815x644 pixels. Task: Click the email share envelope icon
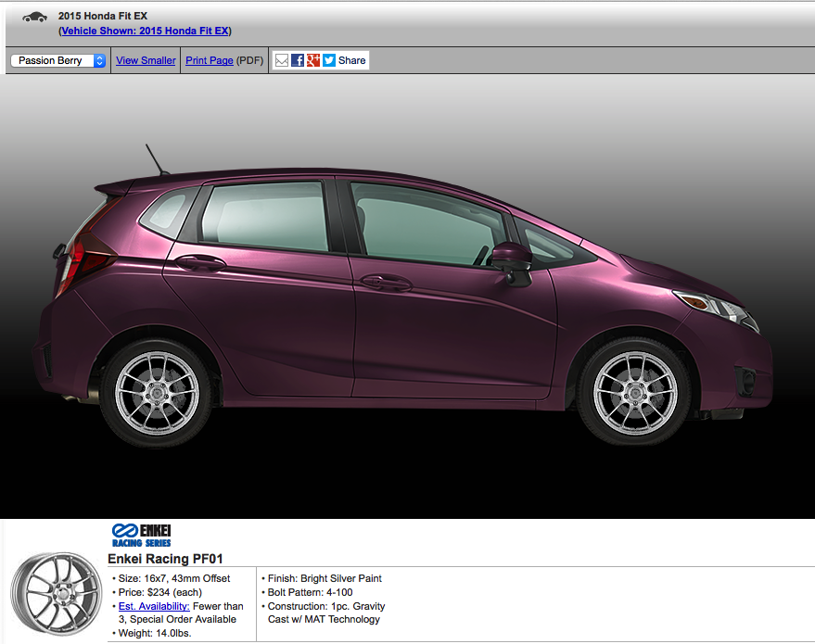pos(282,60)
